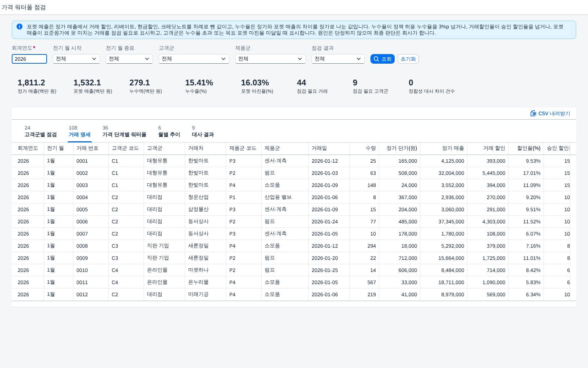This screenshot has height=368, width=588.
Task: Open the 전기 월 종료 dropdown
Action: click(129, 59)
